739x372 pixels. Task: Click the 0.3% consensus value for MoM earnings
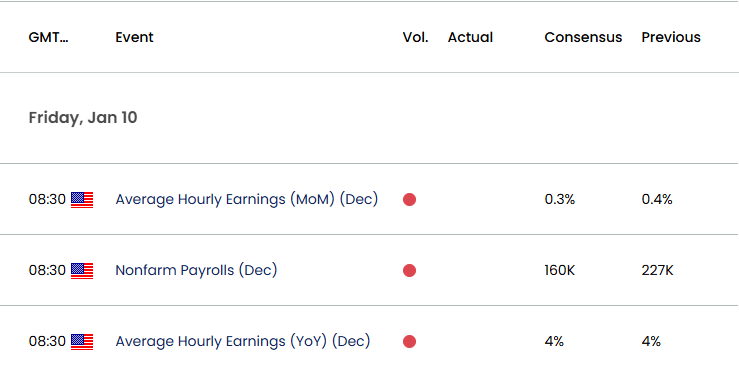tap(560, 199)
